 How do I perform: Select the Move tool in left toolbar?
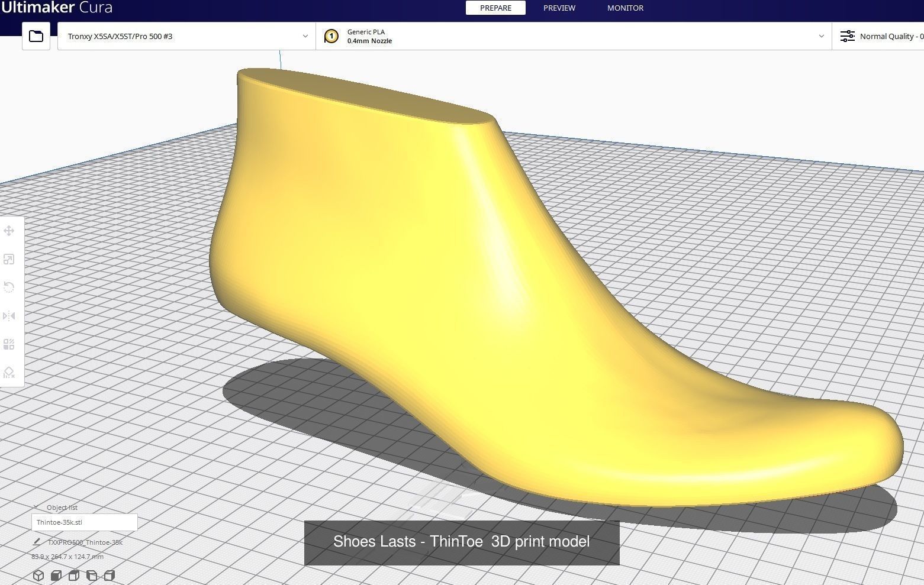coord(9,231)
